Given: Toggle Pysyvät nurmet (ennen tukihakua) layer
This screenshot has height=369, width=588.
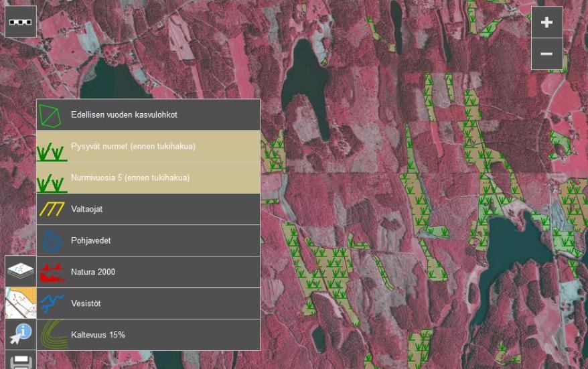Looking at the screenshot, I should 148,146.
